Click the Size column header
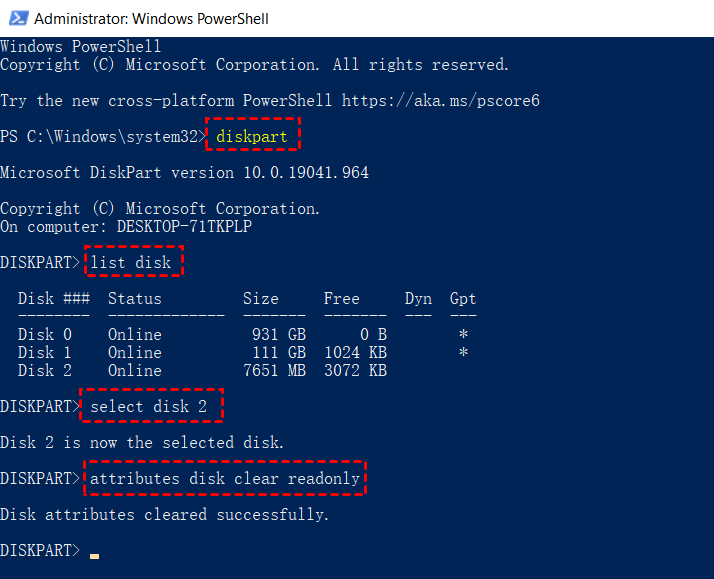Viewport: 714px width, 579px height. (x=261, y=298)
